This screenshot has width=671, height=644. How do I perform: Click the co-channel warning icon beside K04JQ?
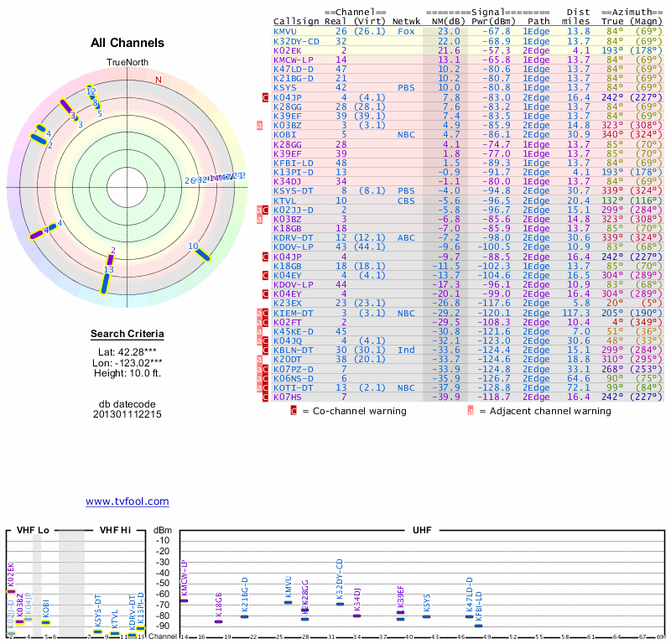pos(266,340)
